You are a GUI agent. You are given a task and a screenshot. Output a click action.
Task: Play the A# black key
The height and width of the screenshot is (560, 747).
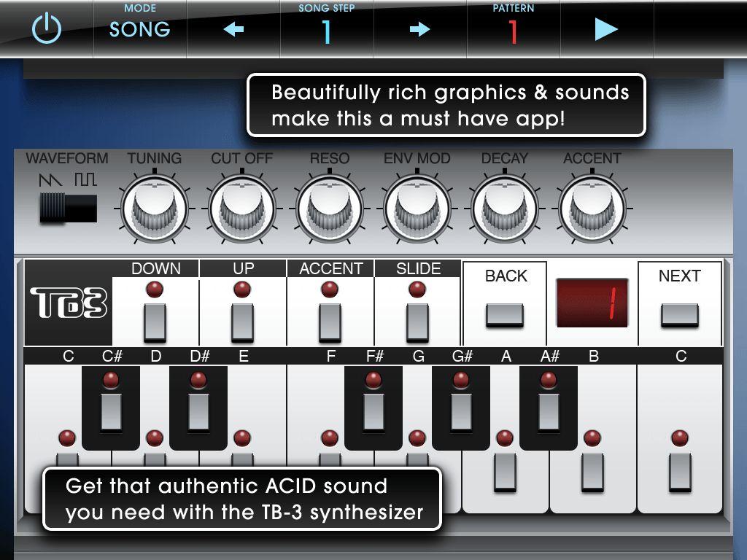tap(549, 408)
